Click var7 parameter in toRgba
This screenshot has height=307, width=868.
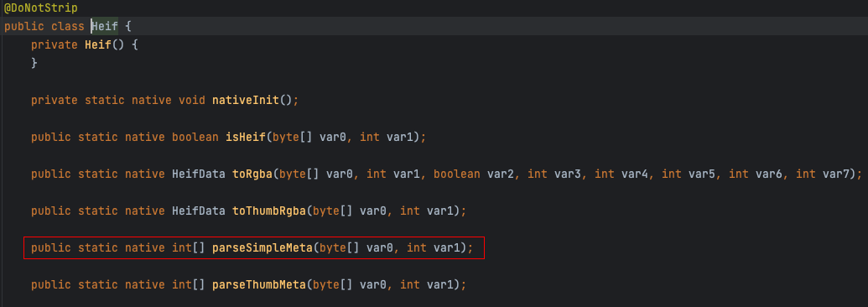coord(837,174)
